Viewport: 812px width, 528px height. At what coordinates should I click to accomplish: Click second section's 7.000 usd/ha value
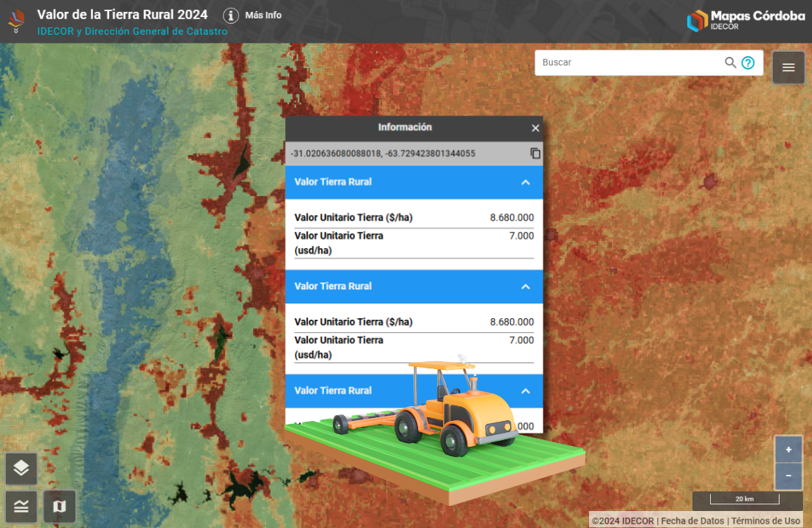pyautogui.click(x=521, y=340)
